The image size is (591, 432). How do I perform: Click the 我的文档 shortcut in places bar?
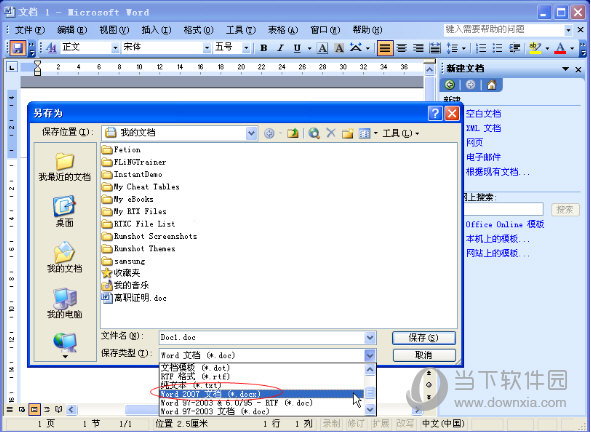pos(64,256)
